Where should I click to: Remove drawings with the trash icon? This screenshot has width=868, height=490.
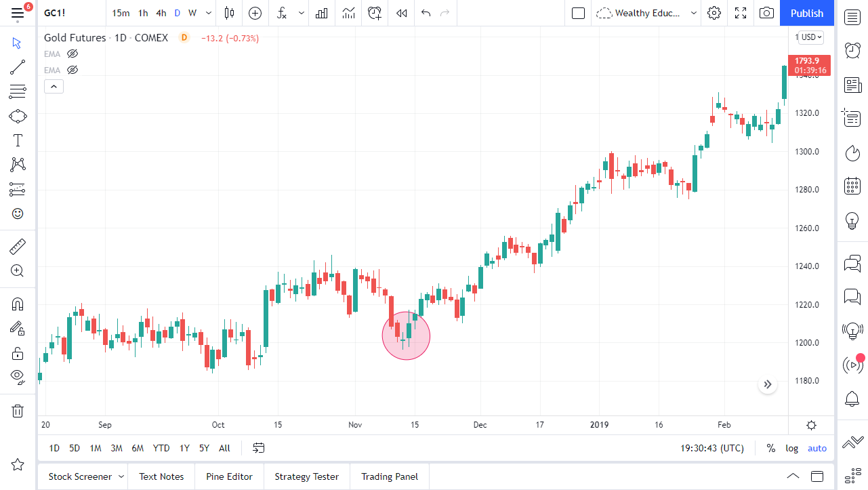coord(18,411)
